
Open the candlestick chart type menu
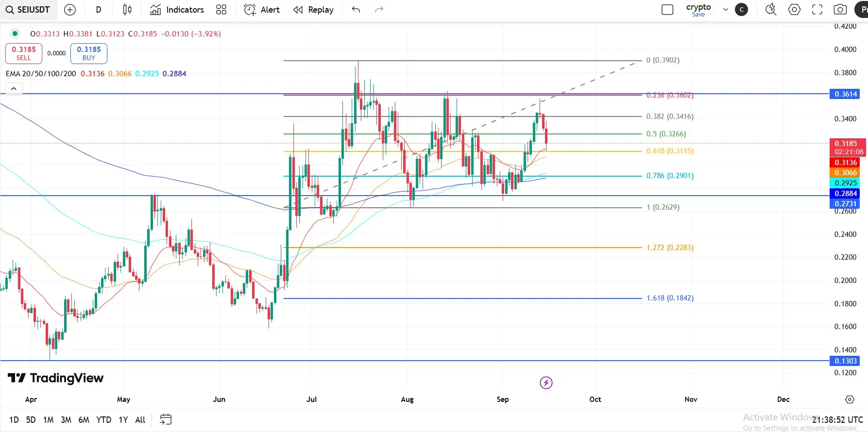[x=127, y=10]
